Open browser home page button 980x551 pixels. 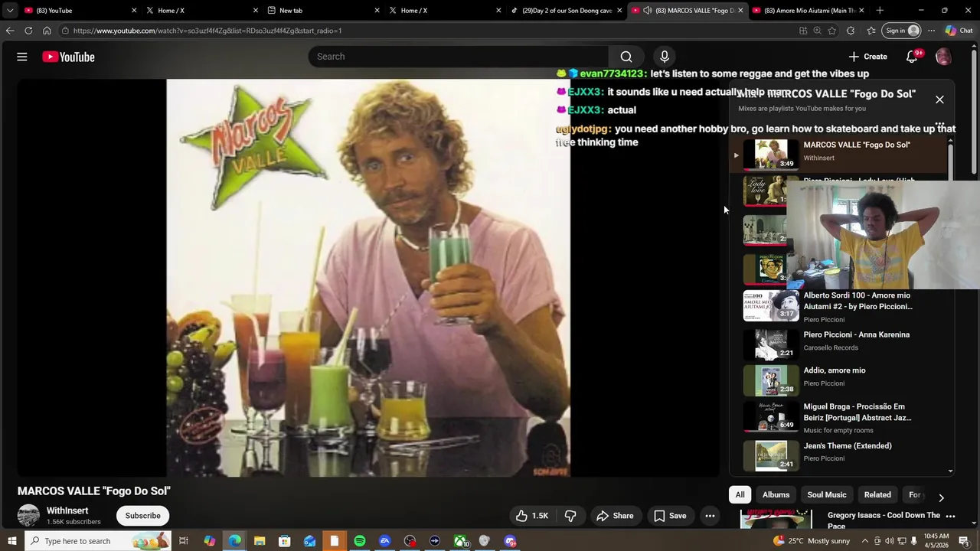47,31
